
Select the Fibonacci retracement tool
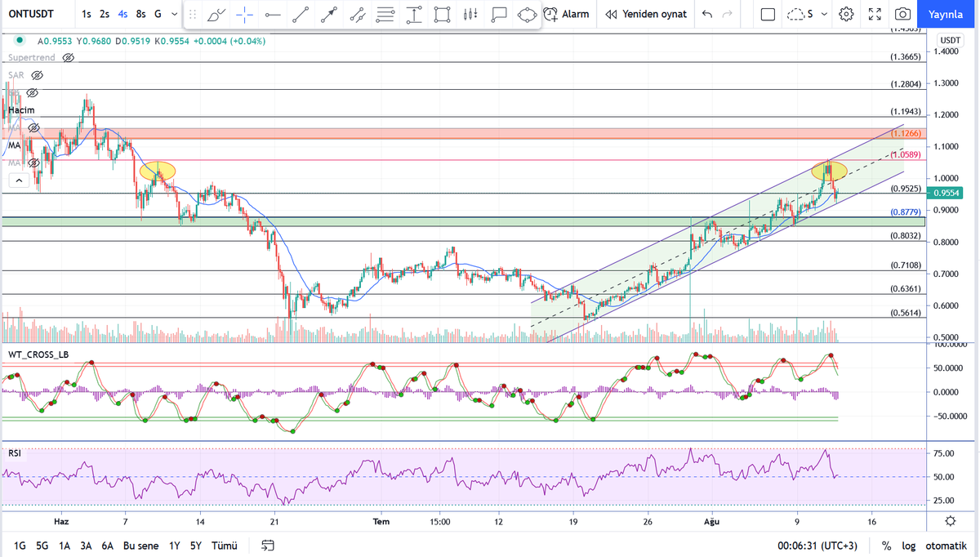tap(385, 14)
